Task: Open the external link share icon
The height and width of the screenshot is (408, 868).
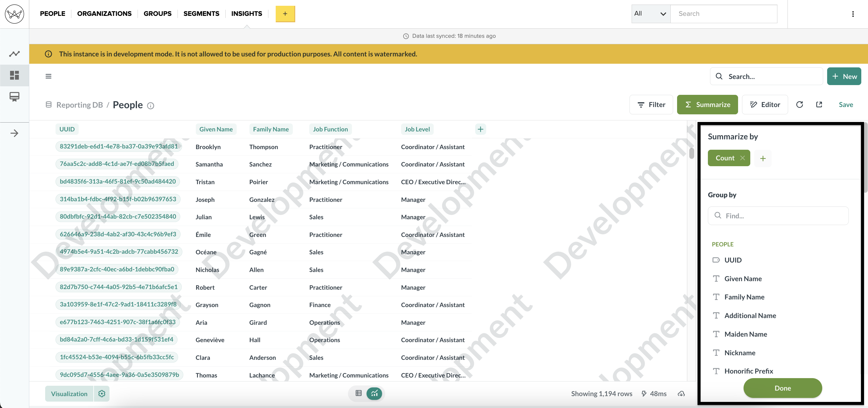Action: (x=819, y=105)
